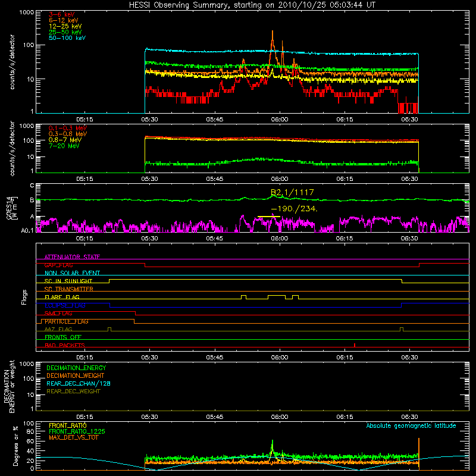Select the ATTENUATOR_STATE flag label
Image resolution: width=476 pixels, height=476 pixels.
click(72, 257)
